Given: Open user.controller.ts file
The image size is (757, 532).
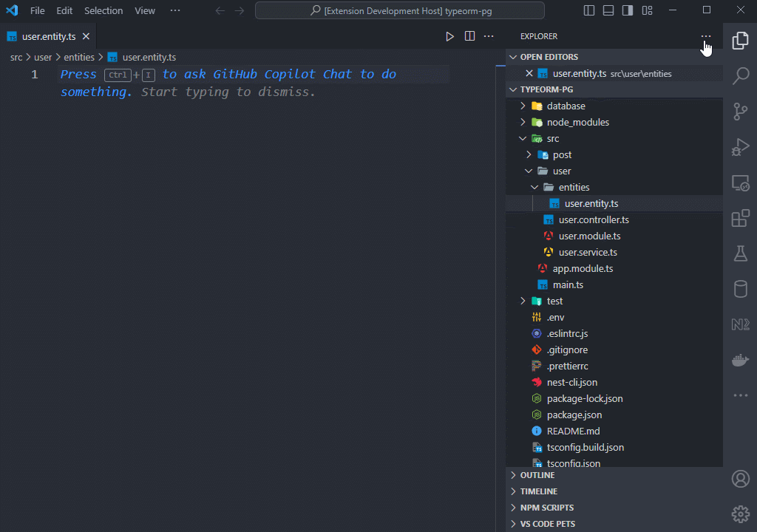Looking at the screenshot, I should pos(614,220).
